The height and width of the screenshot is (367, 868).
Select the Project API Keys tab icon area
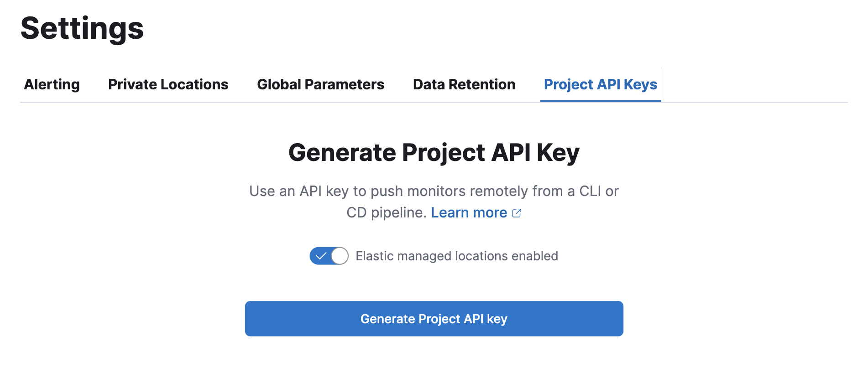[600, 84]
